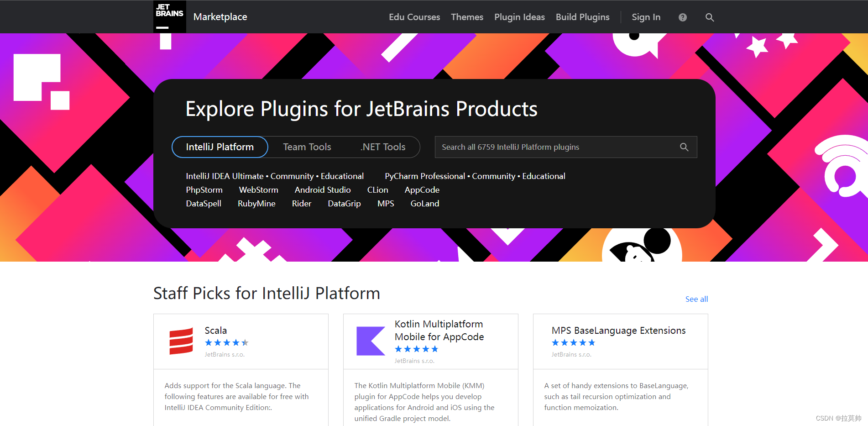Switch to the Team Tools tab
868x426 pixels.
coord(307,147)
